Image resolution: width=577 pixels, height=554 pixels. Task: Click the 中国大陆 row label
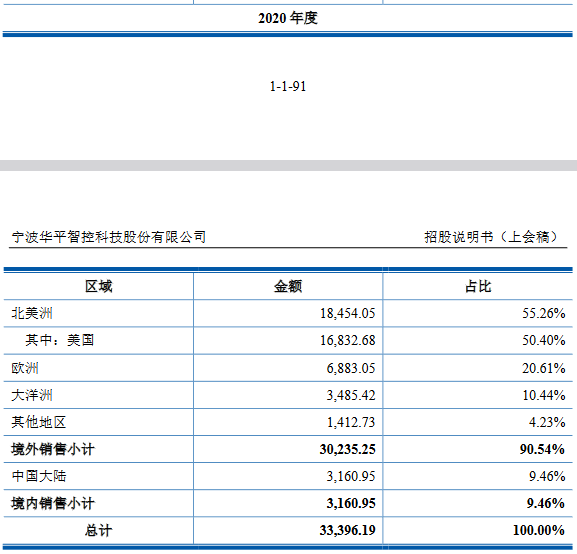[x=39, y=476]
